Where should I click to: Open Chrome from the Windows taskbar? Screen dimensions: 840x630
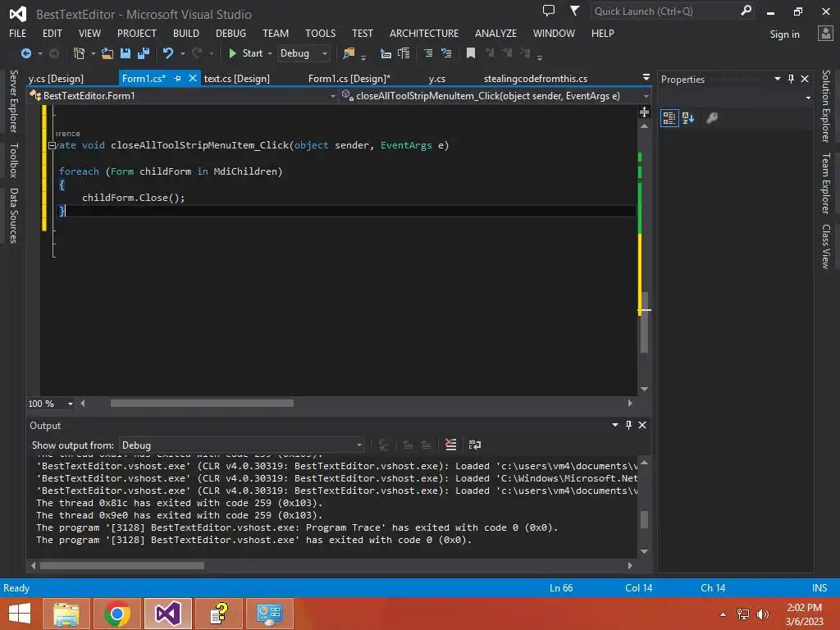[117, 614]
